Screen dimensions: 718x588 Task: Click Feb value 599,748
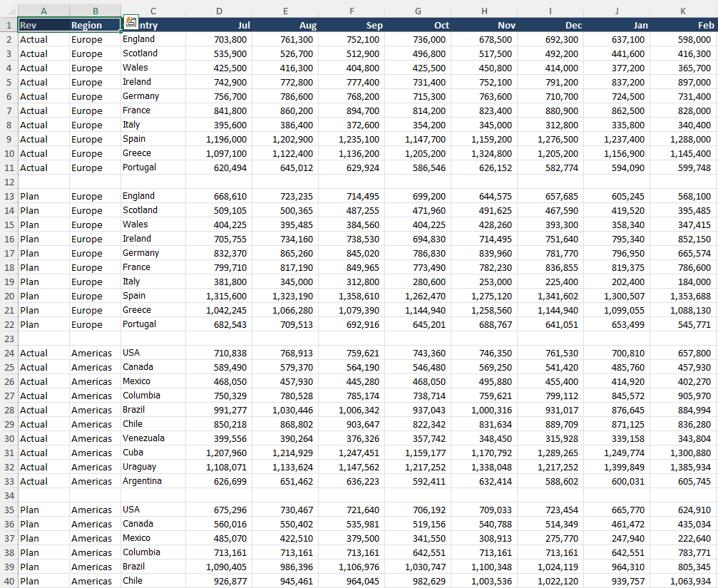pyautogui.click(x=684, y=167)
